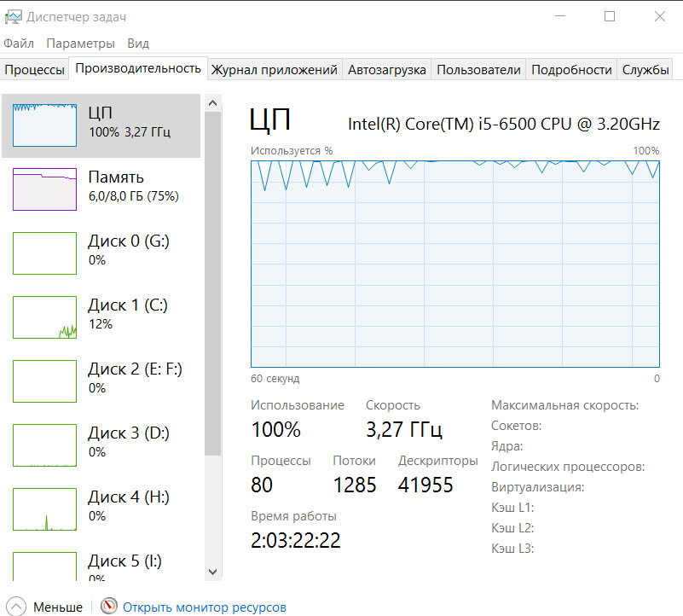Open the Параметры menu

(x=81, y=44)
